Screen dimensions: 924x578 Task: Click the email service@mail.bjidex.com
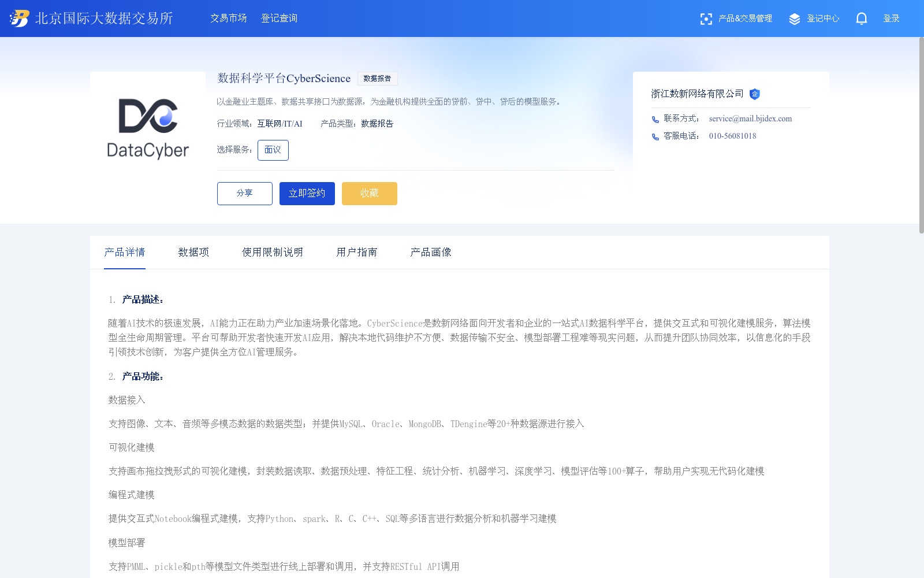pyautogui.click(x=750, y=119)
